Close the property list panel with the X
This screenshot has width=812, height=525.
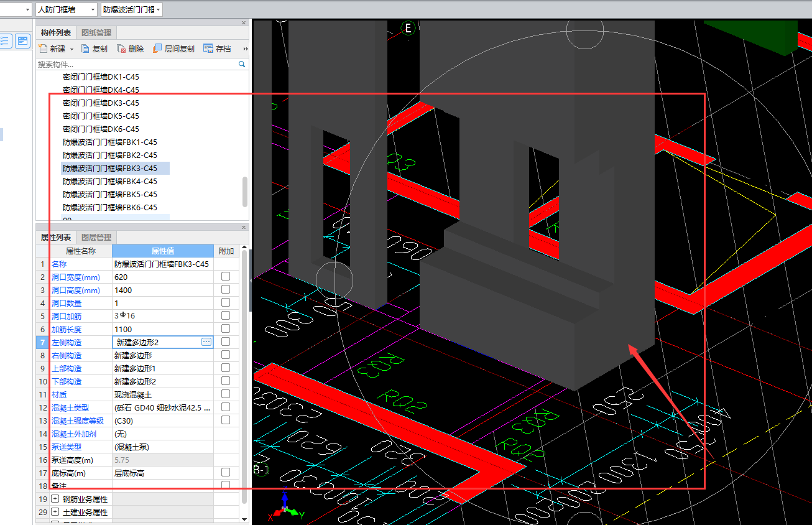244,228
